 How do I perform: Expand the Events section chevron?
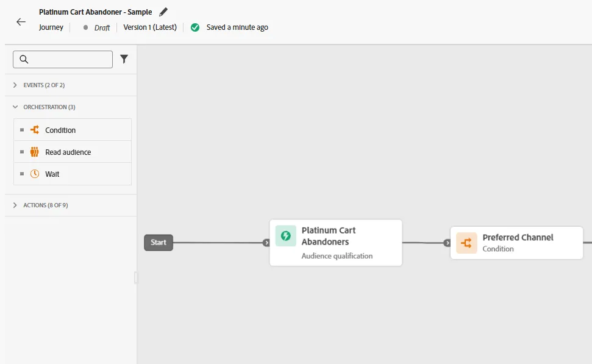[15, 85]
